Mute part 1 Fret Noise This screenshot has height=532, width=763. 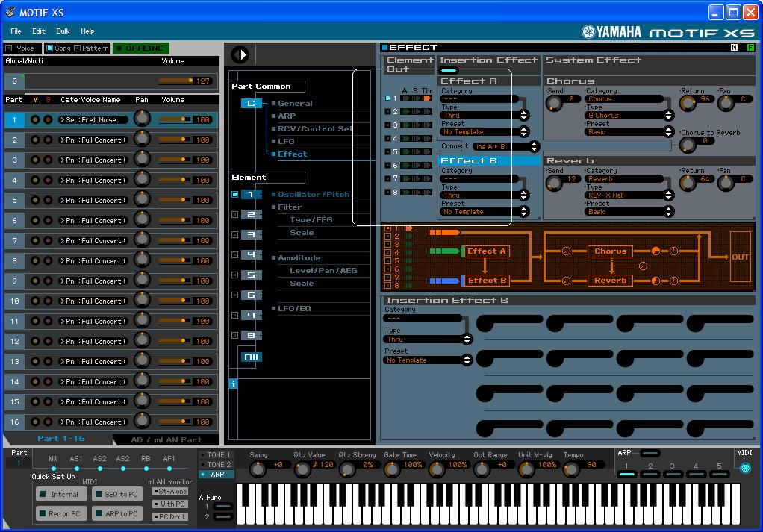coord(35,119)
